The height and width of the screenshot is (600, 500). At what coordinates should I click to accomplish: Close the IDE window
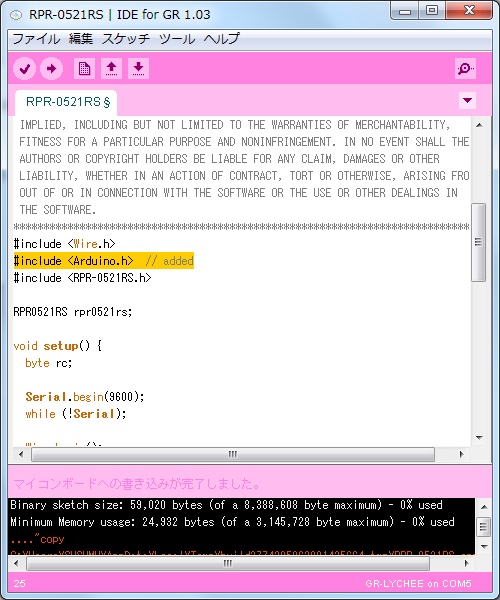pyautogui.click(x=469, y=11)
